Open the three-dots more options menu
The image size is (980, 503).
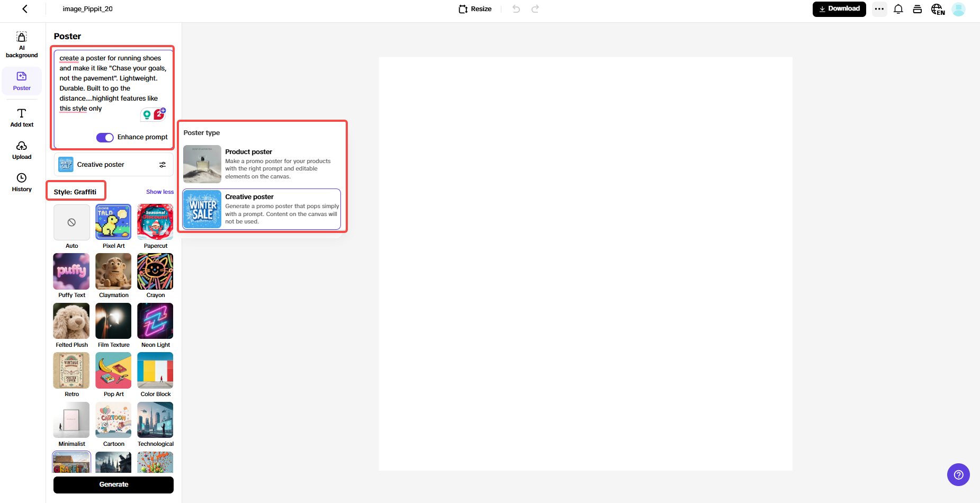879,9
